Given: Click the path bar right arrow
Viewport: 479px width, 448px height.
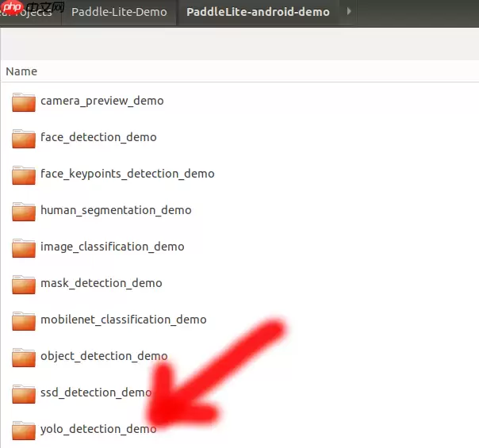Looking at the screenshot, I should point(350,13).
